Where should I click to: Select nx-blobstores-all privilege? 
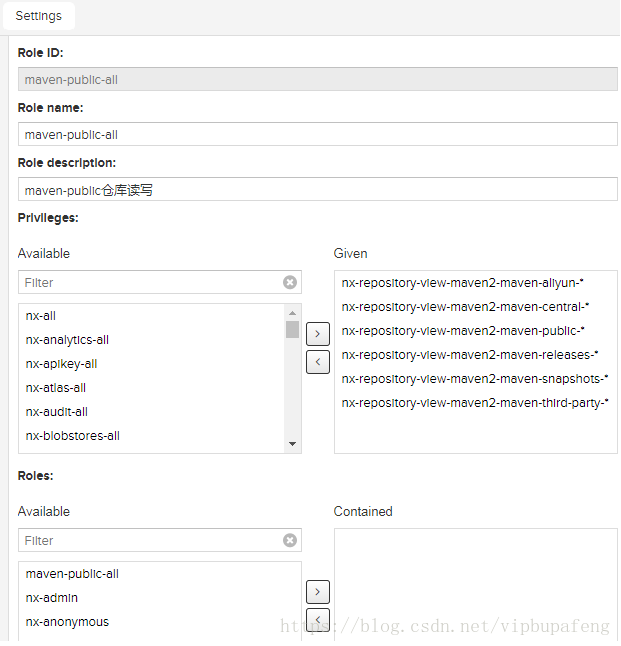[152, 436]
